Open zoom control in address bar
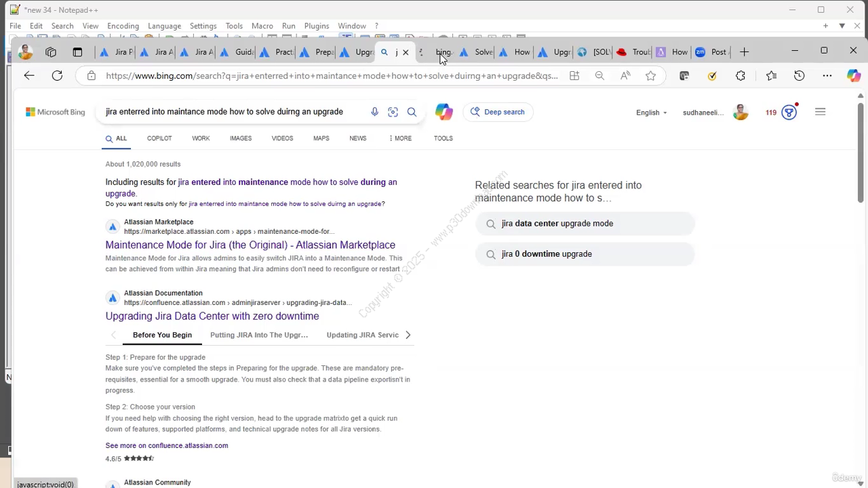This screenshot has width=868, height=488. coord(599,76)
